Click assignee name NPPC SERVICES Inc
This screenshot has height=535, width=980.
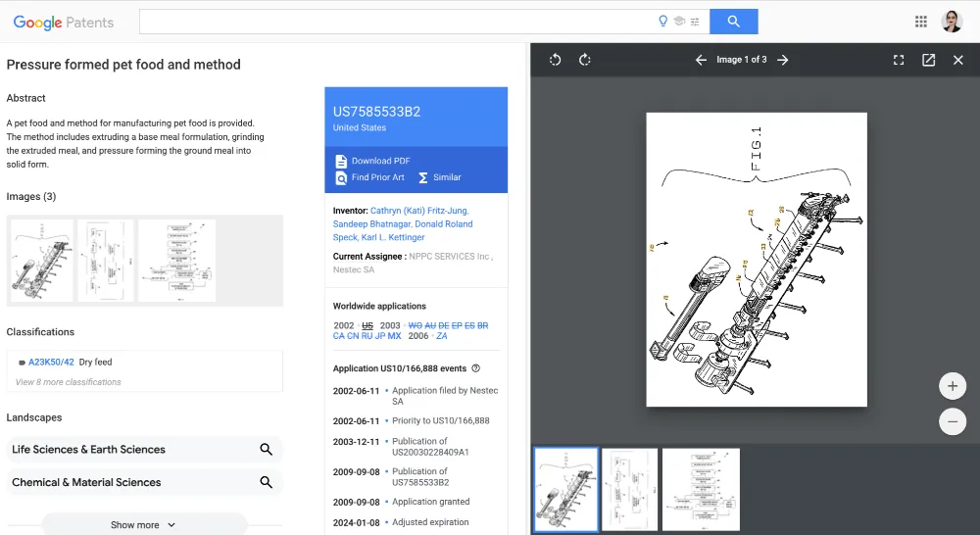(450, 257)
